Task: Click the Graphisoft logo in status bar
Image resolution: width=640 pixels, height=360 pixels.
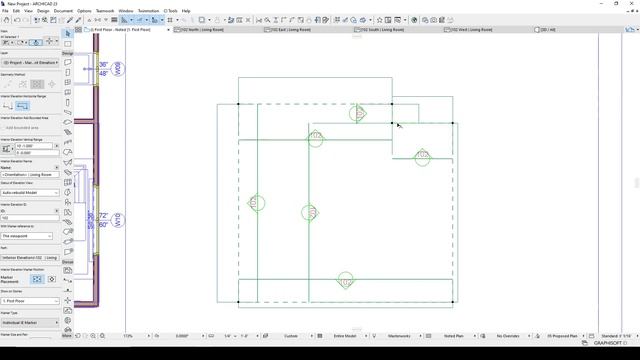Action: click(x=610, y=343)
